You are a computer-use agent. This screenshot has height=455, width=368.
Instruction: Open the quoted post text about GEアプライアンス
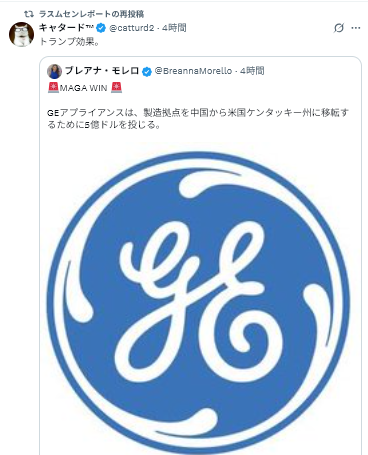point(198,119)
